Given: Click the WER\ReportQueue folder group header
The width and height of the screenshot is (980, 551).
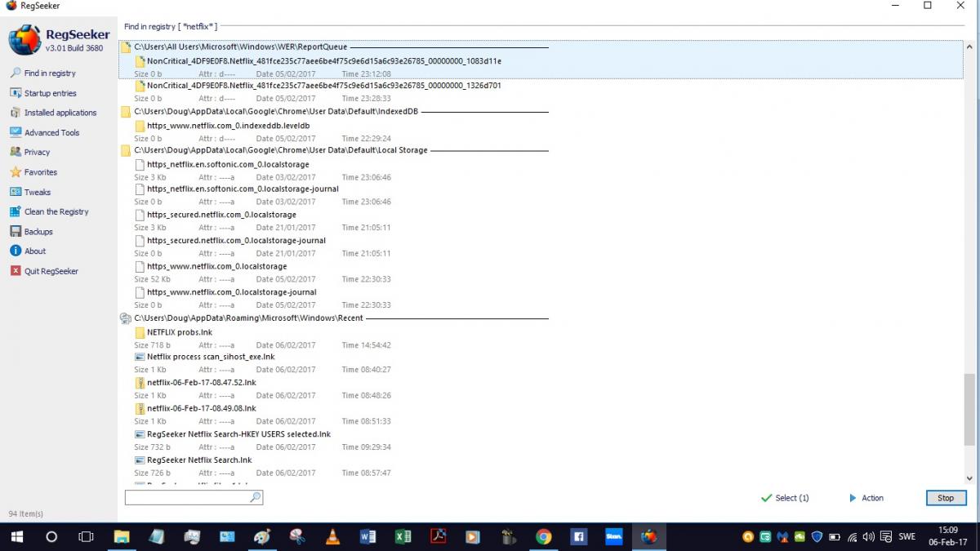Looking at the screenshot, I should tap(241, 47).
